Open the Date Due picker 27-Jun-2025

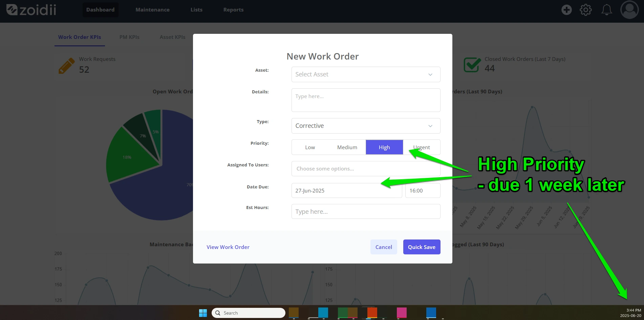click(x=347, y=190)
